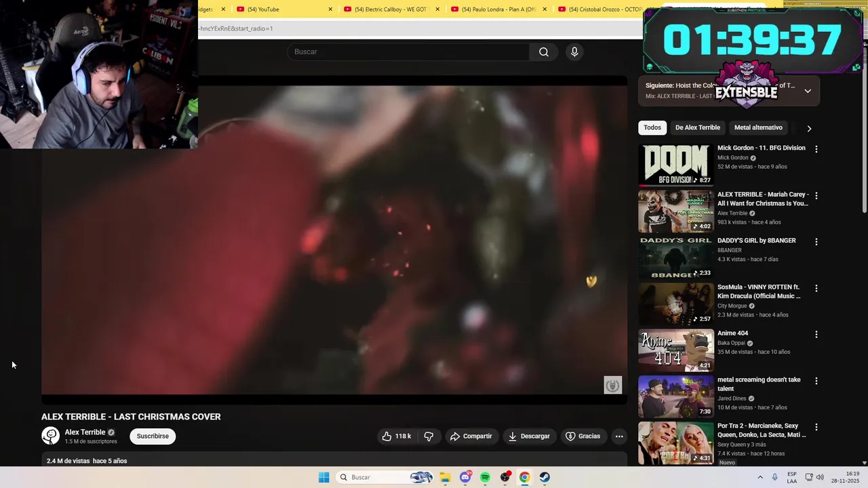868x488 pixels.
Task: Open Chrome from taskbar
Action: tap(524, 477)
